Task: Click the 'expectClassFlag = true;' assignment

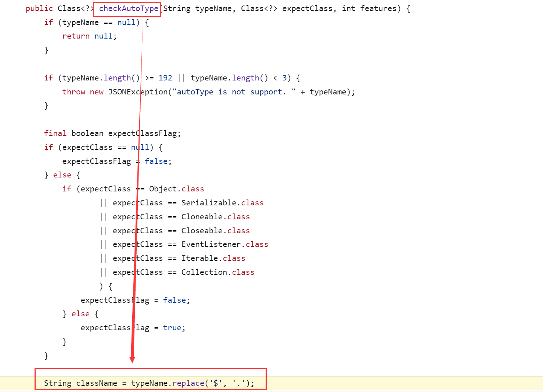Action: [x=133, y=328]
